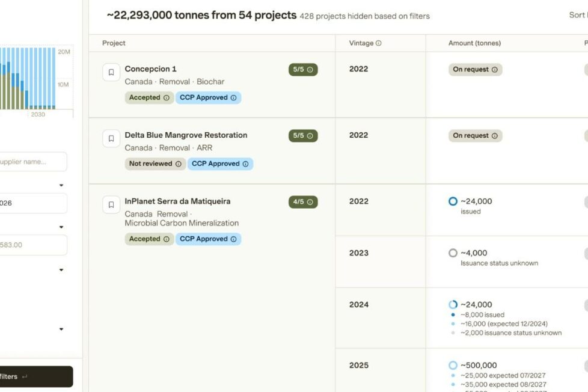Click info icon next to Vintage header
588x392 pixels.
click(379, 43)
